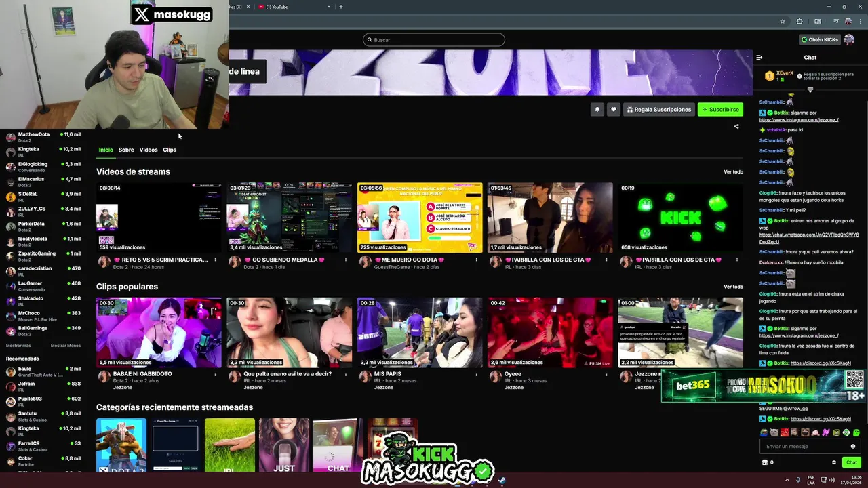
Task: Click options dots for BABAE NI GABBIDOTO clip
Action: (216, 373)
